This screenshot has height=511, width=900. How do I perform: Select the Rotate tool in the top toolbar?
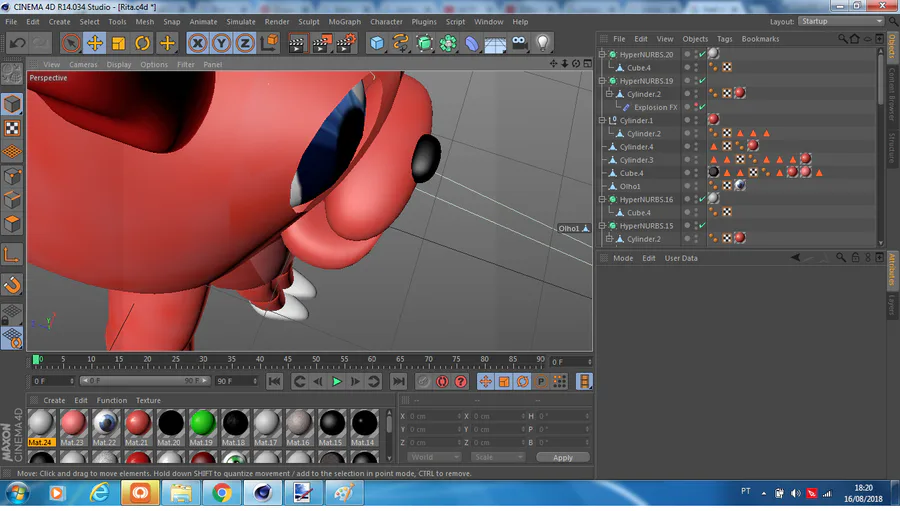142,43
